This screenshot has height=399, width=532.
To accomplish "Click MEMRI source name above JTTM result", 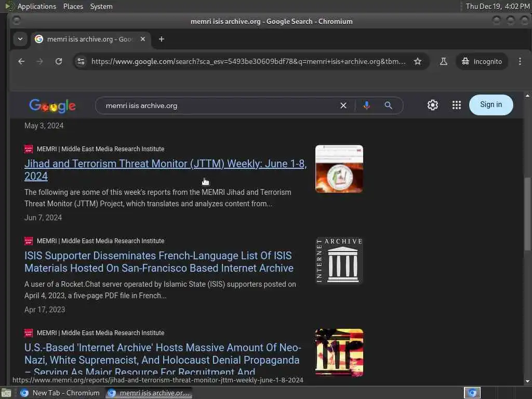I will (100, 149).
